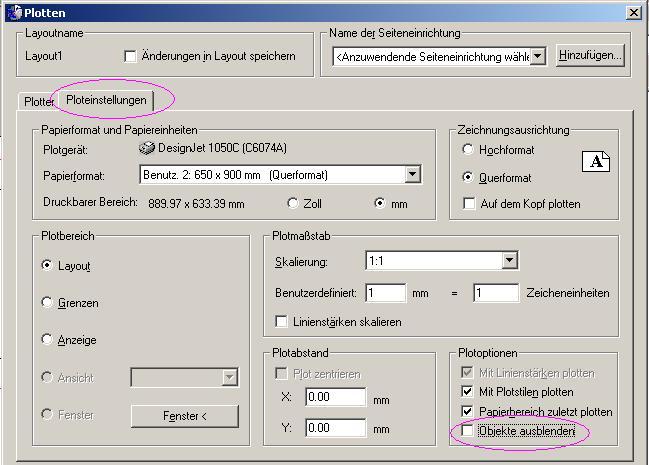The height and width of the screenshot is (465, 649).
Task: Open the Skalierung scale dropdown
Action: pos(510,260)
